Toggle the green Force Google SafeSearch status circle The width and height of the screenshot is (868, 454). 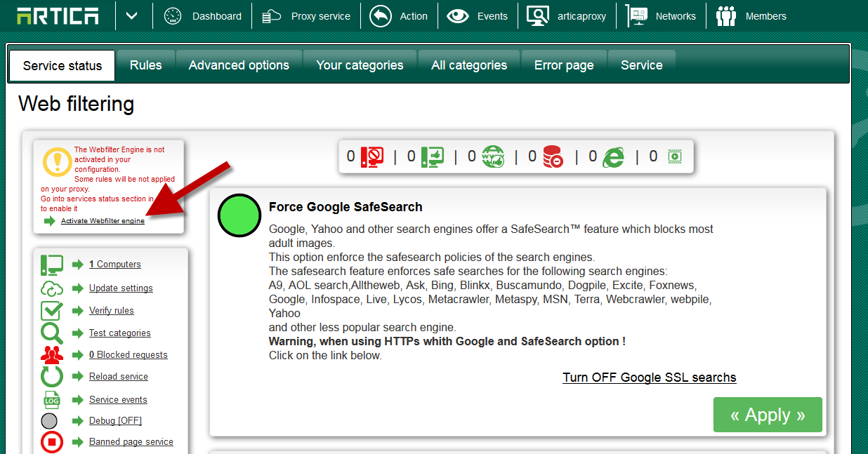[x=239, y=215]
